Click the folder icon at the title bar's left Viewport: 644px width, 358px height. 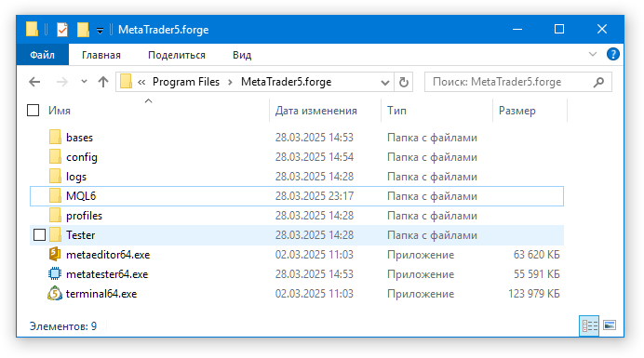(x=32, y=29)
